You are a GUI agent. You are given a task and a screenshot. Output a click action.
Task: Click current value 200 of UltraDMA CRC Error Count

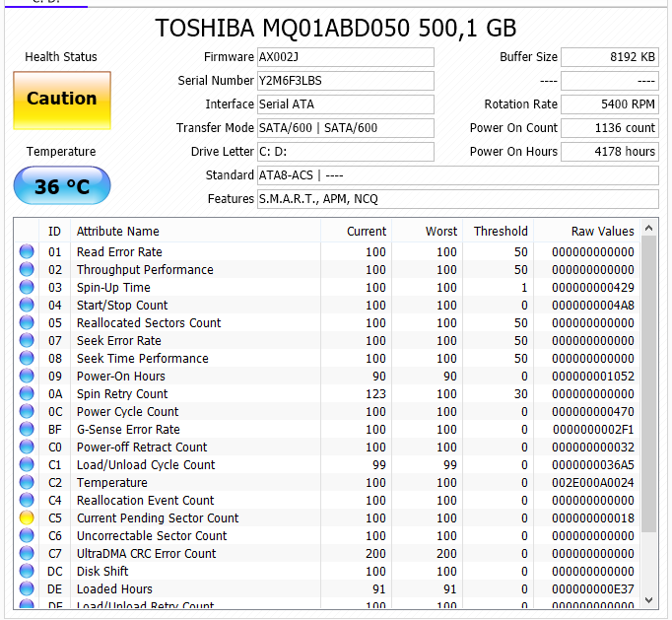click(x=375, y=554)
